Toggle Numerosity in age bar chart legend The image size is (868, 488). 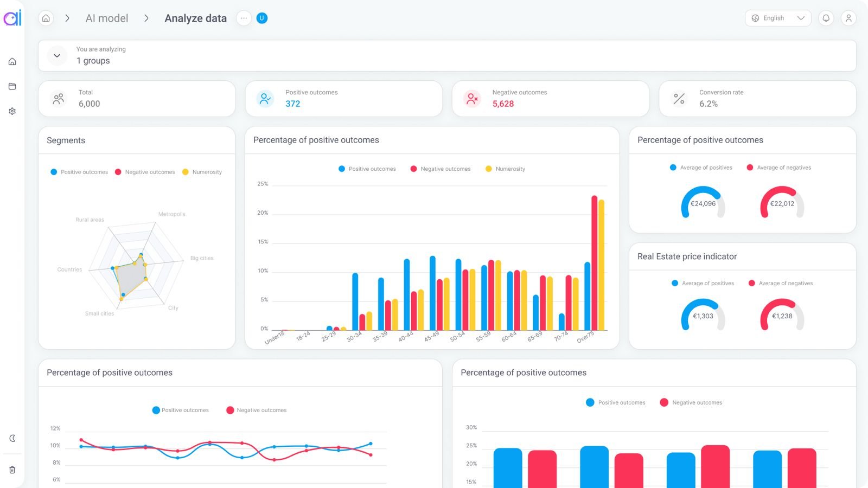pyautogui.click(x=505, y=169)
